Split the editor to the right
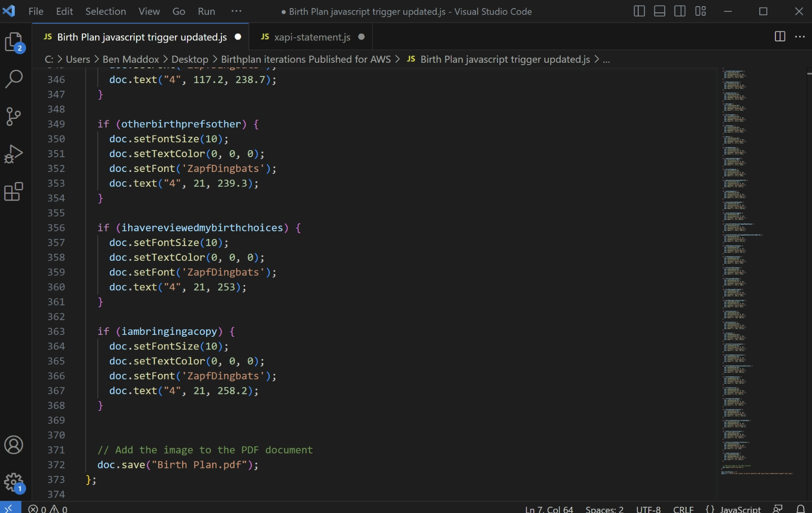812x513 pixels. pyautogui.click(x=780, y=37)
